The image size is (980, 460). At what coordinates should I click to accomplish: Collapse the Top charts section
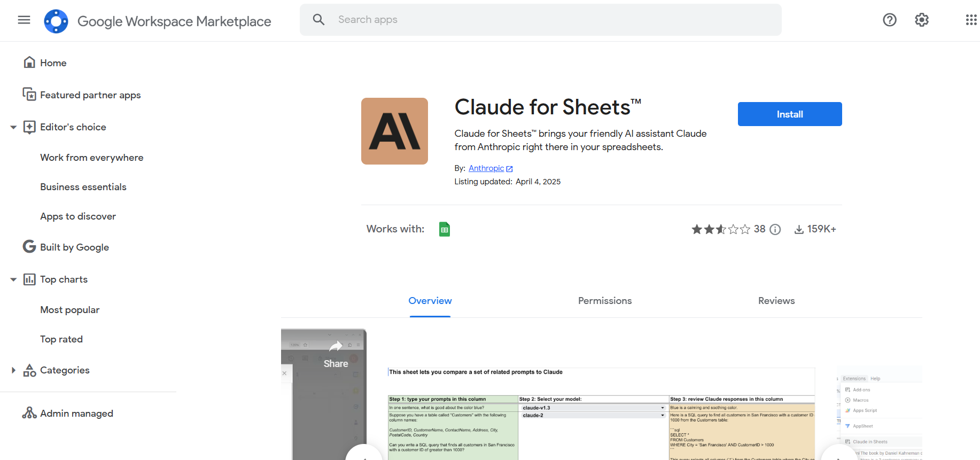point(13,279)
